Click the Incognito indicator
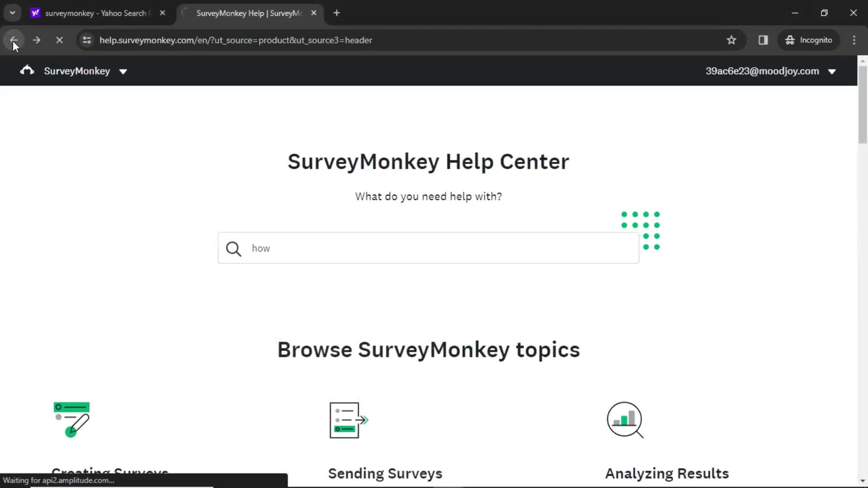This screenshot has width=868, height=488. (809, 40)
